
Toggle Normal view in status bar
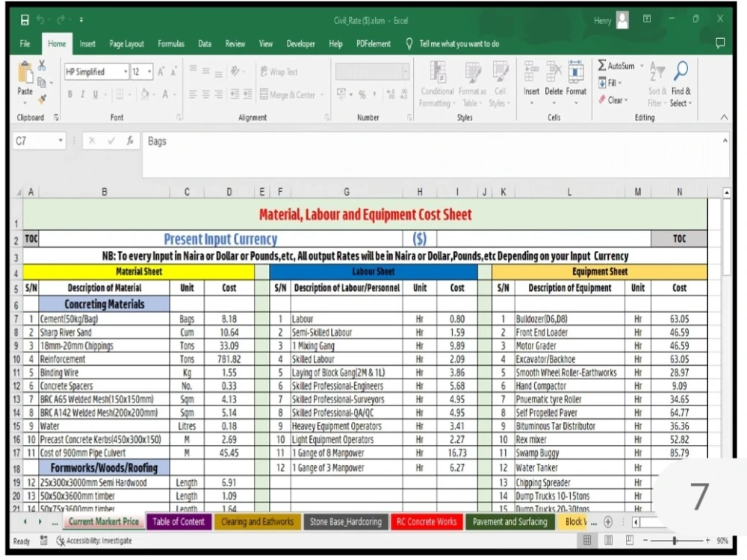pos(587,540)
